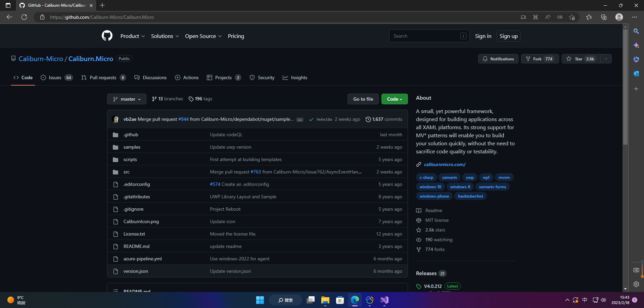Click the browser address bar URL

click(102, 17)
